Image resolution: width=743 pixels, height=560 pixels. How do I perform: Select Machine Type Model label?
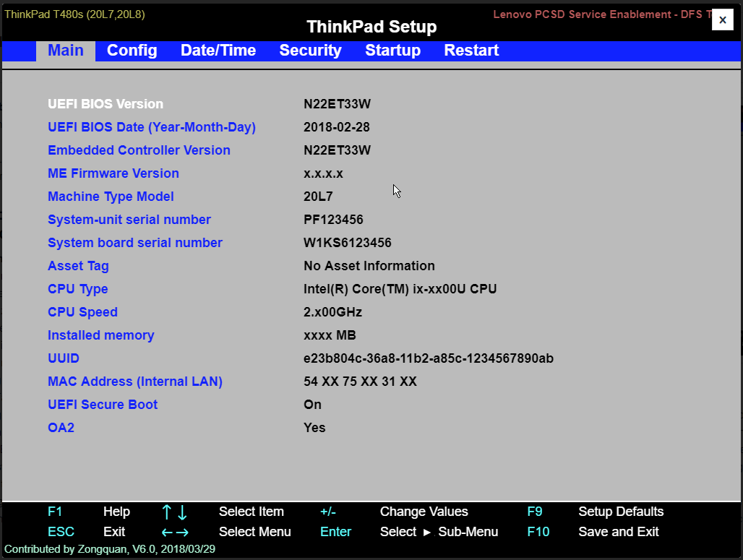point(111,197)
